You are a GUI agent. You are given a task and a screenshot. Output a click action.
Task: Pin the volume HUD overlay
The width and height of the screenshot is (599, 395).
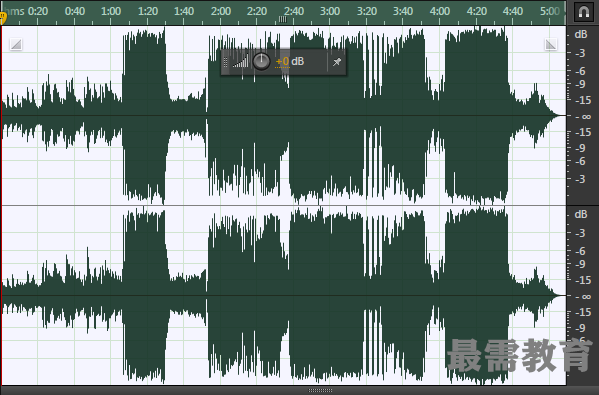[337, 62]
